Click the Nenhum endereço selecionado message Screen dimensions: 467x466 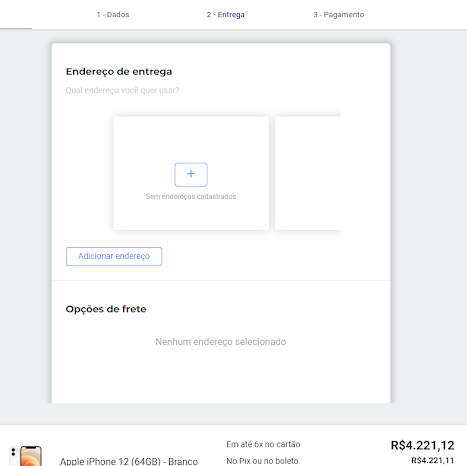click(x=221, y=342)
